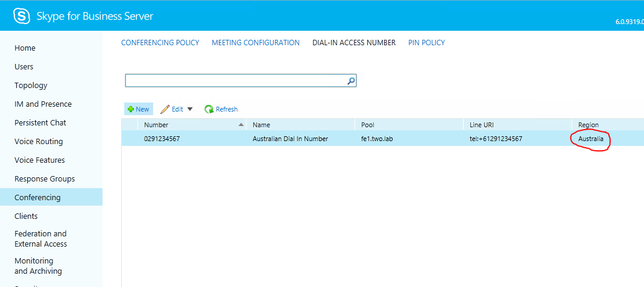
Task: Open Voice Routing section
Action: point(39,142)
